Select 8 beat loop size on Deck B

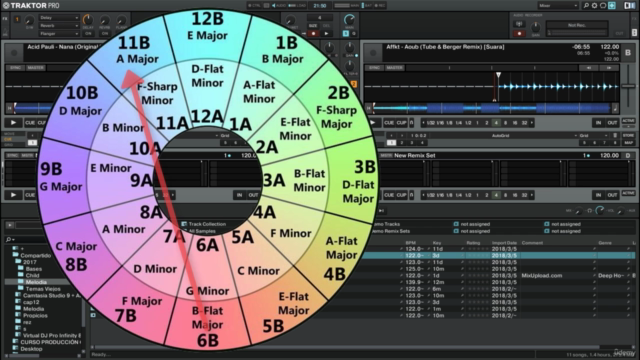[x=505, y=123]
